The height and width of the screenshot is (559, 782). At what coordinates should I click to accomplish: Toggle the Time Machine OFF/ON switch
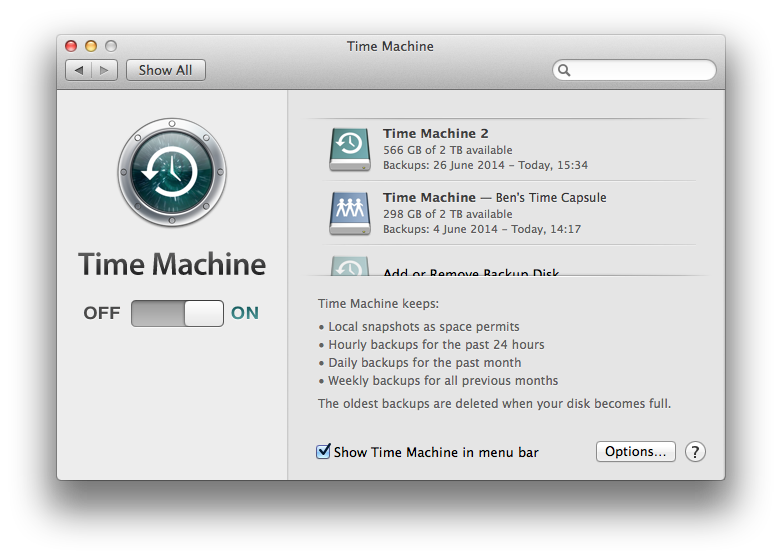[x=177, y=313]
